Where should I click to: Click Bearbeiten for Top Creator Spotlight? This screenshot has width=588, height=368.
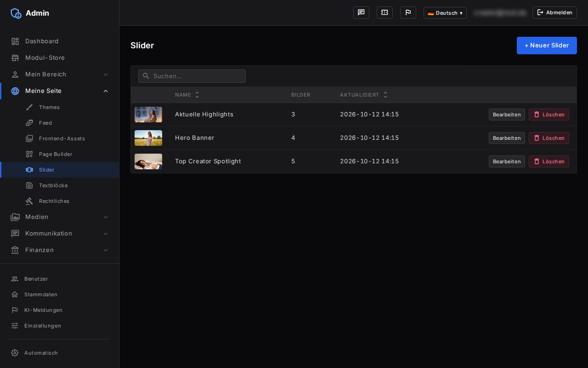(507, 161)
